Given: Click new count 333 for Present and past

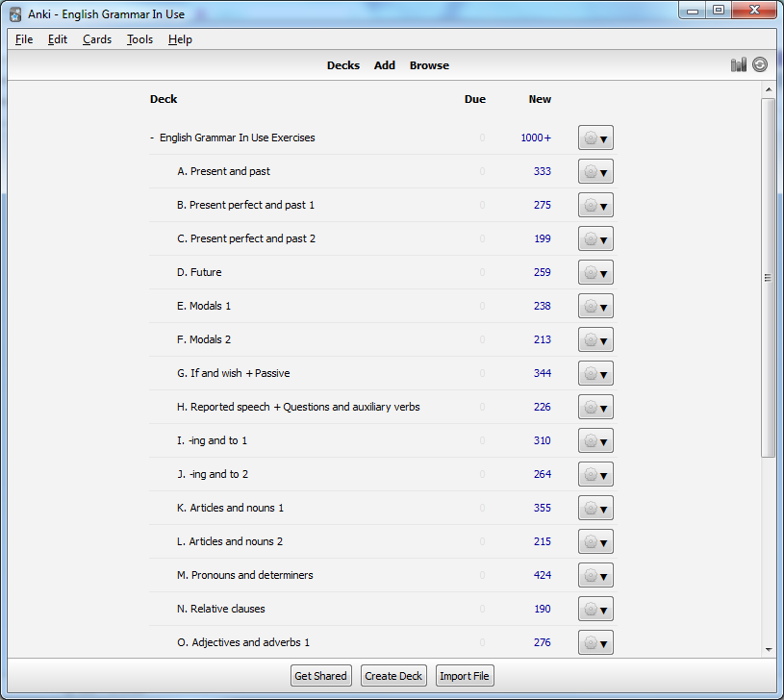Looking at the screenshot, I should click(542, 171).
